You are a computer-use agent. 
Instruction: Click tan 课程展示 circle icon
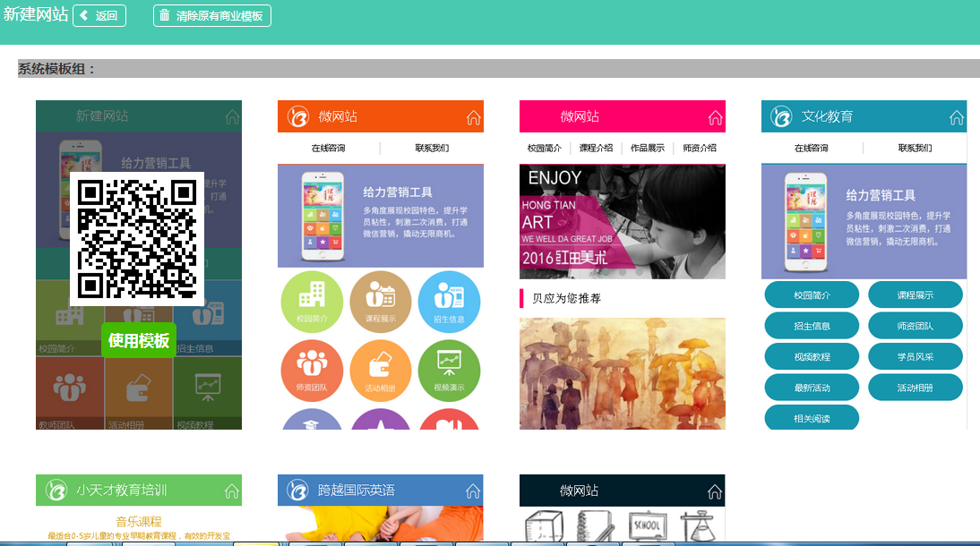click(x=381, y=302)
